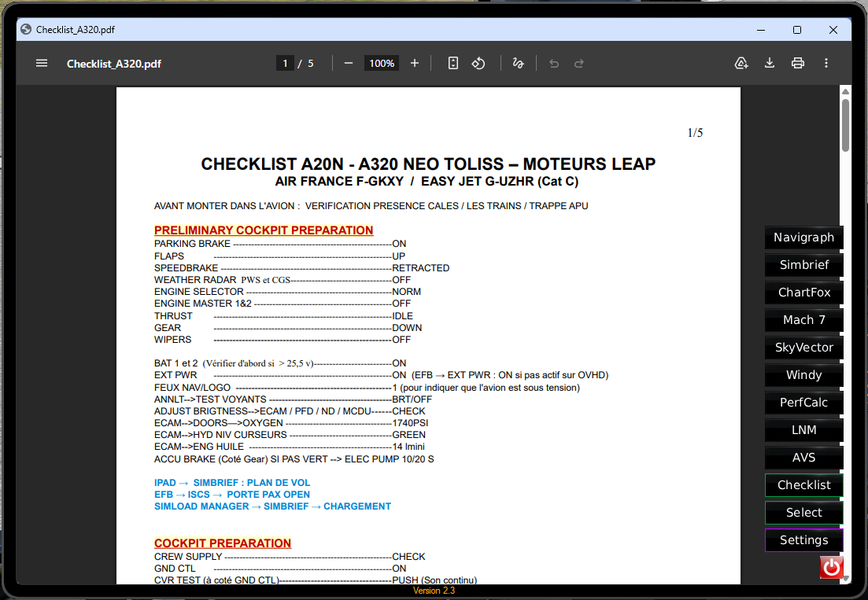868x600 pixels.
Task: Rotate the document counterclockwise
Action: pyautogui.click(x=478, y=63)
